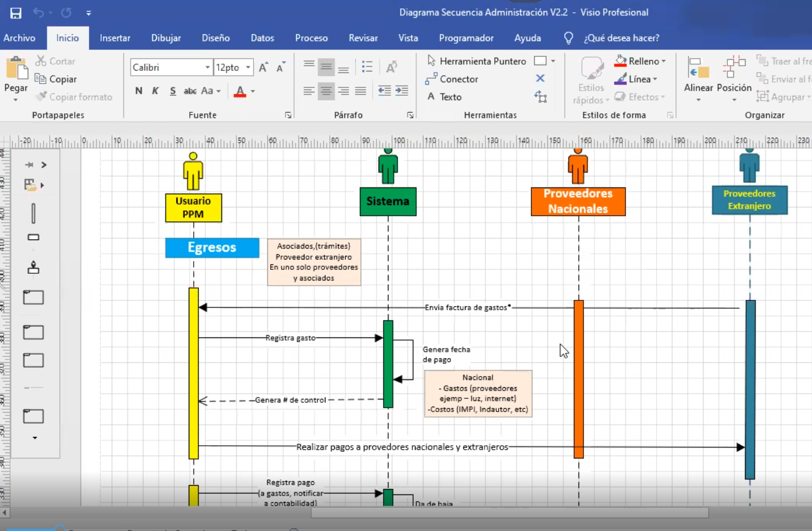812x531 pixels.
Task: Open the Calibri font name dropdown
Action: click(208, 67)
